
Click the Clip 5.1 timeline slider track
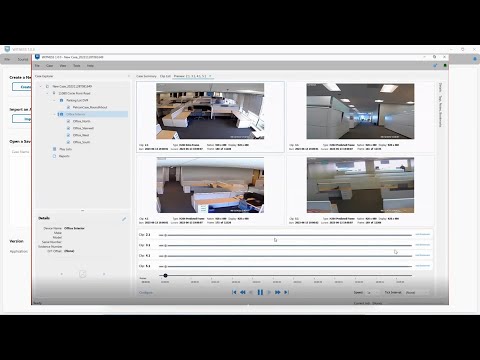click(x=285, y=266)
